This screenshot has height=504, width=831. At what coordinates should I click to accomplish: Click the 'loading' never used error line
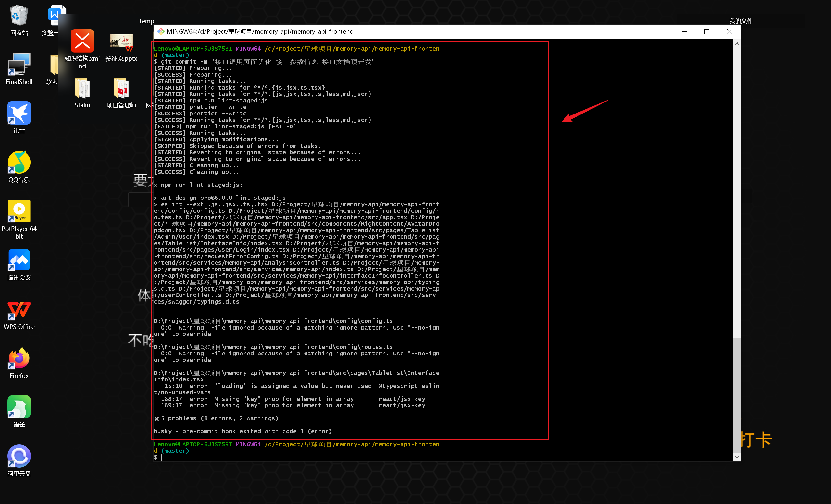(x=296, y=389)
